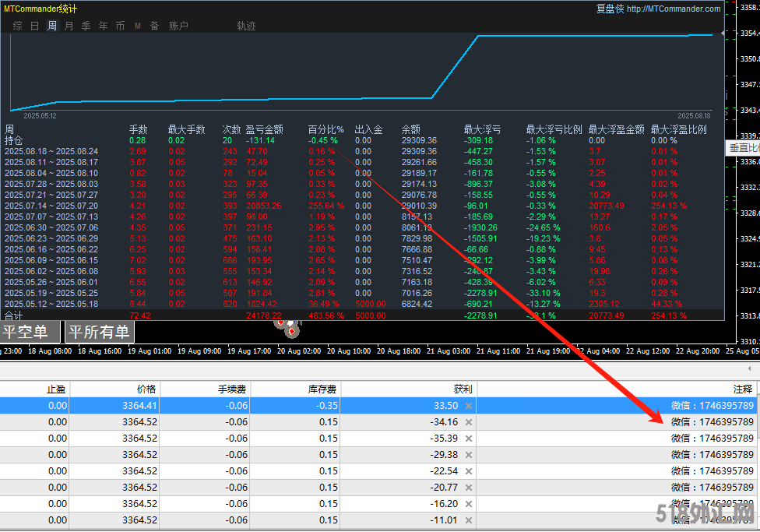Click the X beside -20.77 profit
Screen dimensions: 760x532
coord(468,488)
